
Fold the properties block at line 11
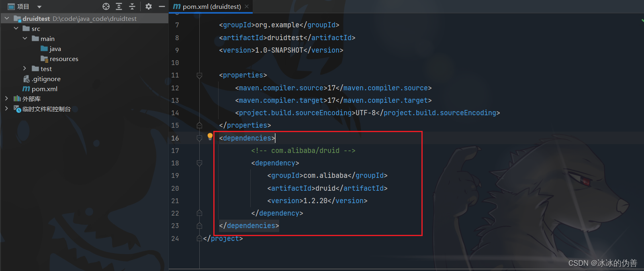[x=199, y=75]
